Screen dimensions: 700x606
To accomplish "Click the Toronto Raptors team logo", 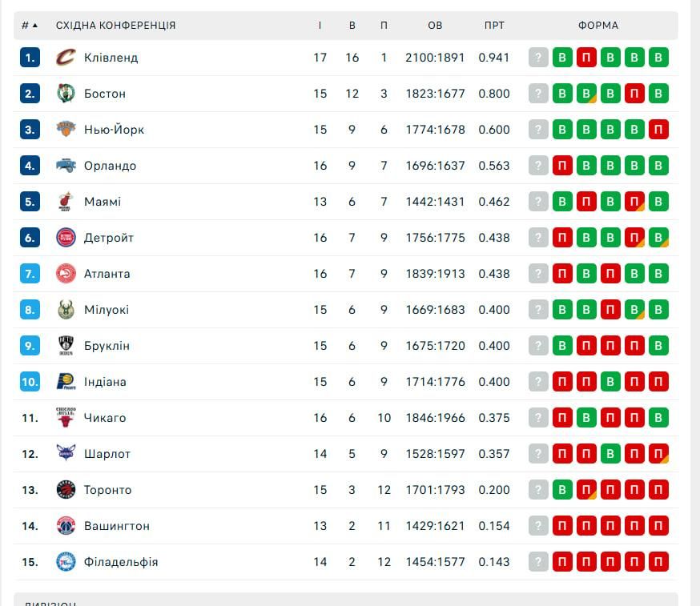I will pos(66,490).
